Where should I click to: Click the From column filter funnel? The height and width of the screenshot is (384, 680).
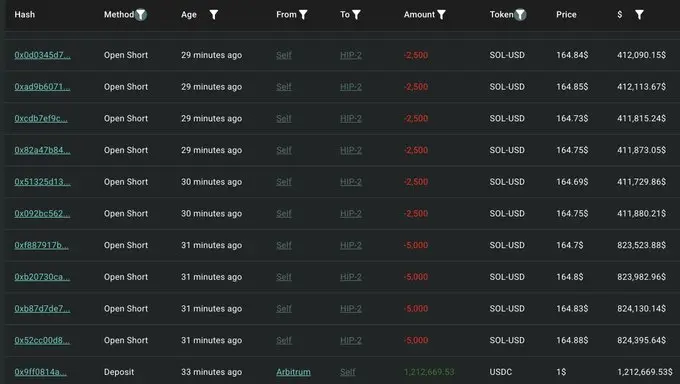pyautogui.click(x=303, y=15)
